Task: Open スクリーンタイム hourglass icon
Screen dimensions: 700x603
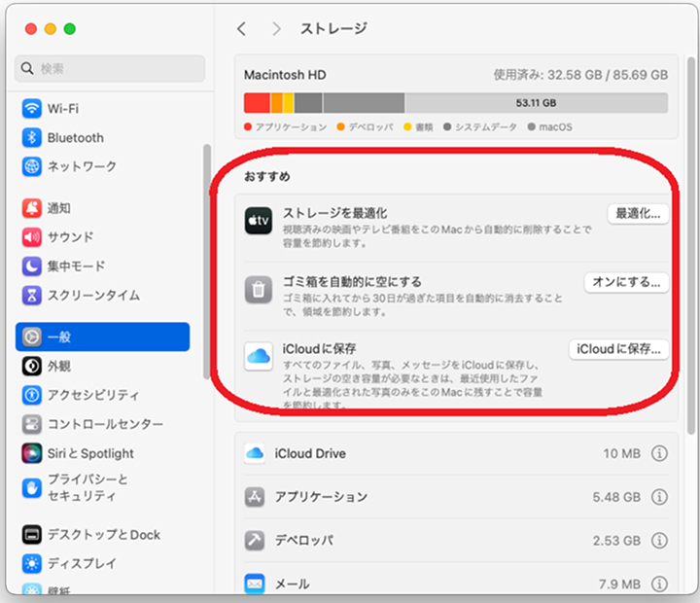Action: pos(32,296)
